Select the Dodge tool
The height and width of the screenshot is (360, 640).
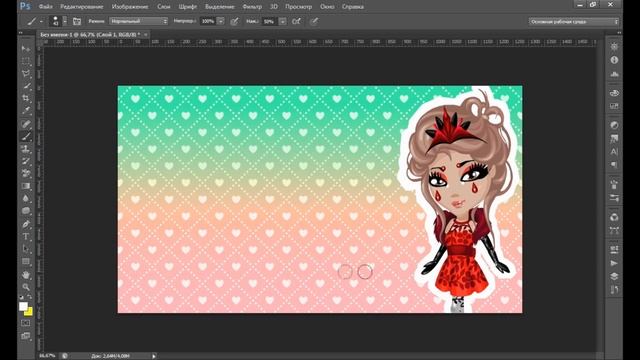pos(26,211)
